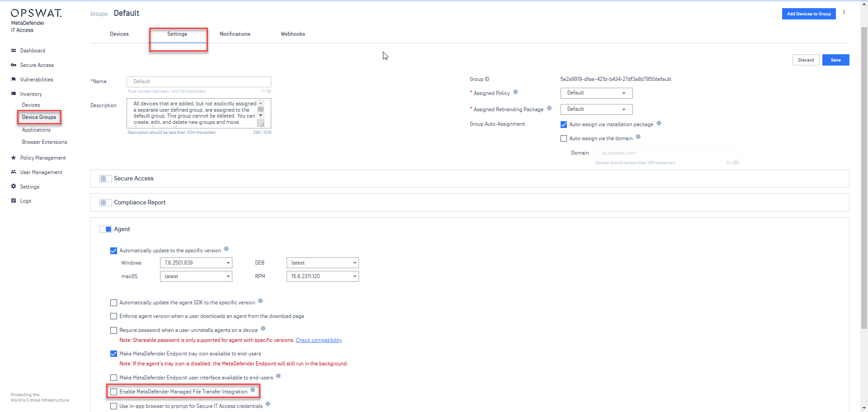
Task: Switch to the Notifications tab
Action: click(x=235, y=34)
